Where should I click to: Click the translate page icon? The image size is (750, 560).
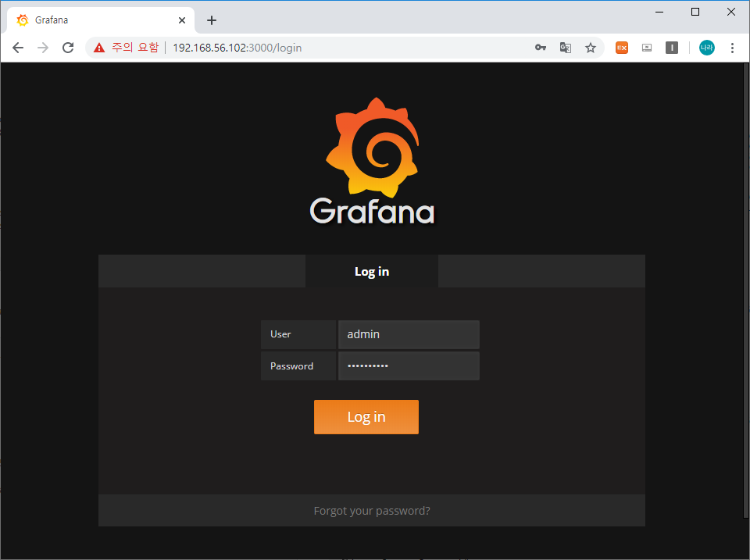[566, 48]
